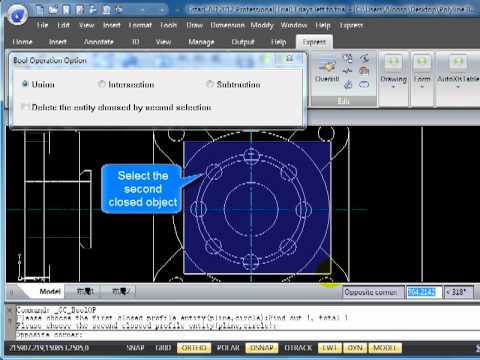Switch to the Express ribbon tab
480x360 pixels.
point(314,42)
